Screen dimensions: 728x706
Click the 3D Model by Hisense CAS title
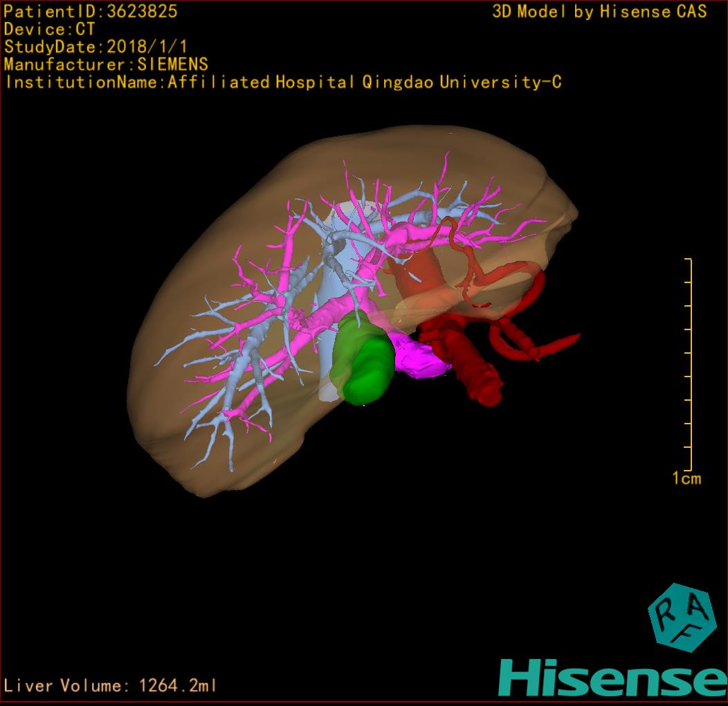click(599, 11)
